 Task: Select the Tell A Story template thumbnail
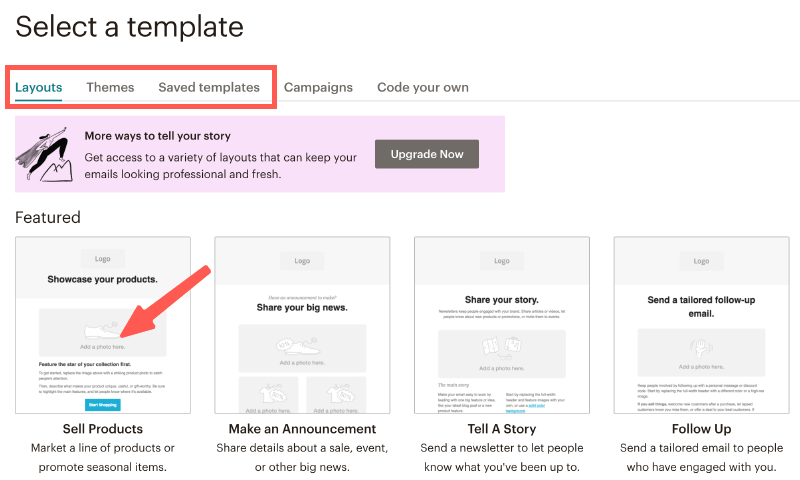tap(502, 325)
